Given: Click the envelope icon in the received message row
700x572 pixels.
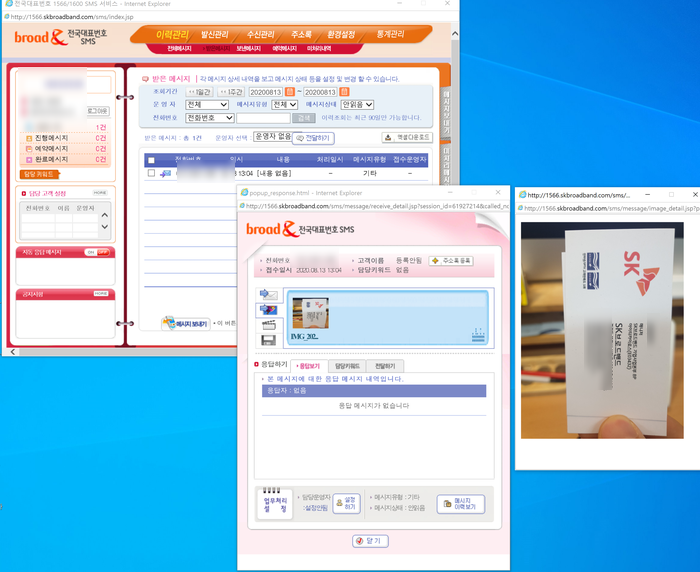Looking at the screenshot, I should click(x=166, y=173).
